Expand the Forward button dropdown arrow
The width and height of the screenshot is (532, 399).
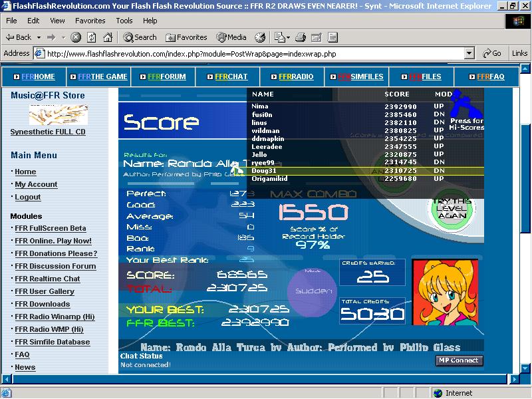tap(63, 37)
